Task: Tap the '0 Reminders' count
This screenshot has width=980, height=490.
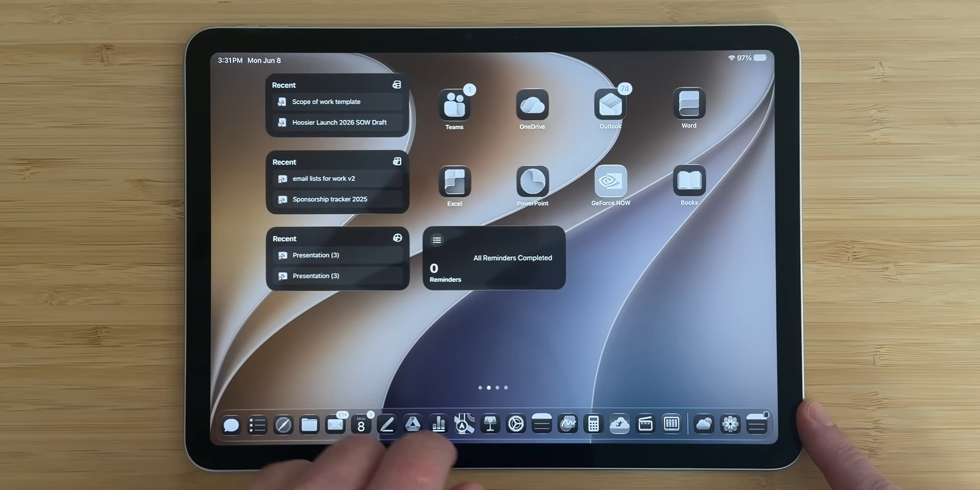Action: click(x=445, y=273)
